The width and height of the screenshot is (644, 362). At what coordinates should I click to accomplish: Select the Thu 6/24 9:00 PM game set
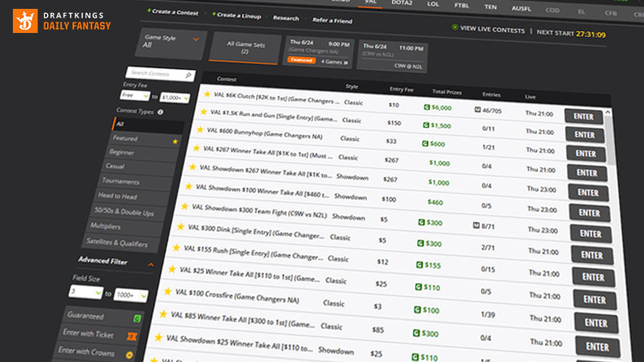pyautogui.click(x=320, y=51)
